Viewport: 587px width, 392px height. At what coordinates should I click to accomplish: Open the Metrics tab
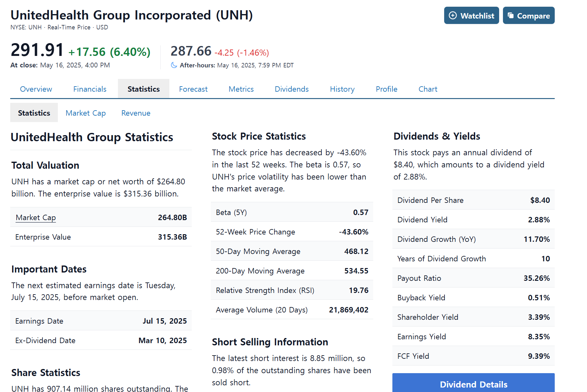point(241,89)
